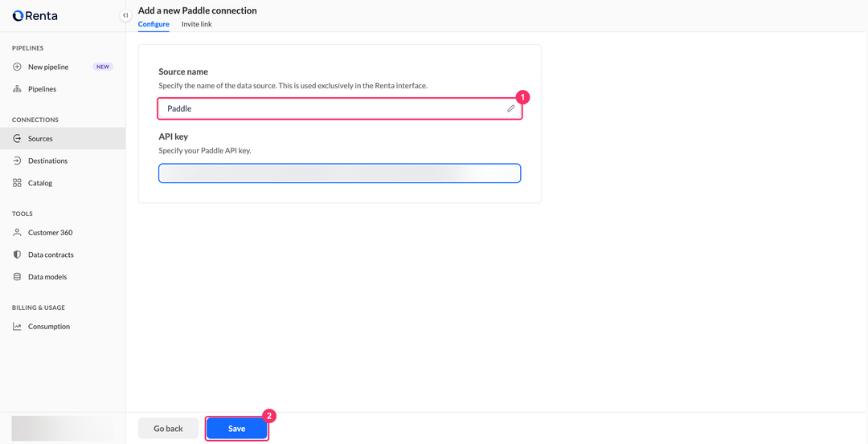Click the Sources arrow icon
The width and height of the screenshot is (868, 444).
tap(17, 139)
